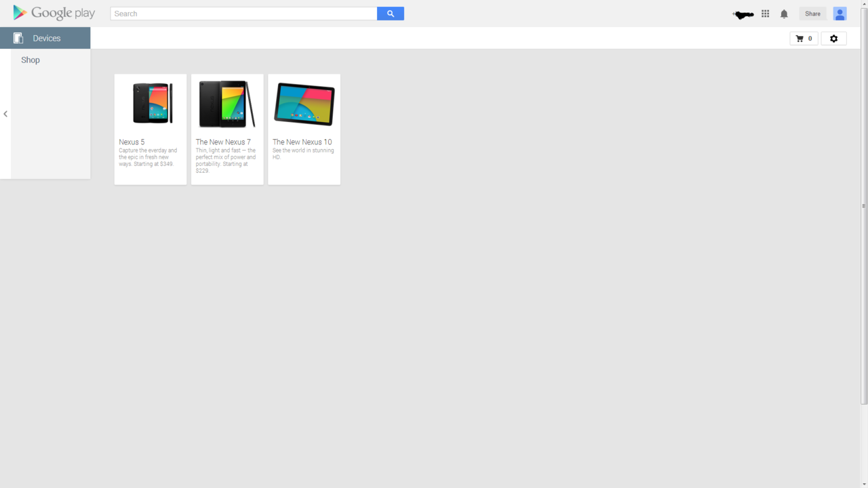Click the Share button

(812, 14)
